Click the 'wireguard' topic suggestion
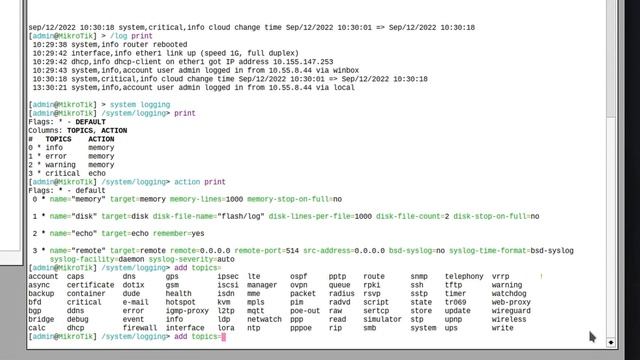 [x=511, y=311]
